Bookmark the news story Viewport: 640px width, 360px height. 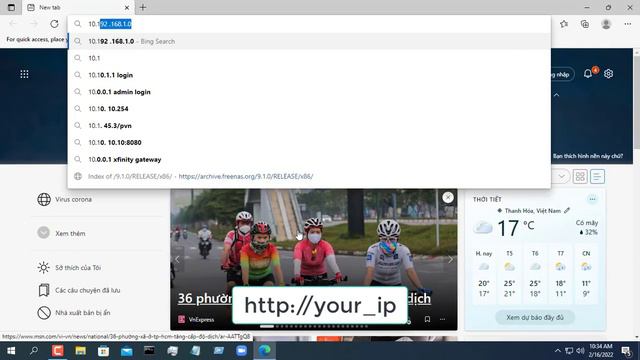point(427,319)
